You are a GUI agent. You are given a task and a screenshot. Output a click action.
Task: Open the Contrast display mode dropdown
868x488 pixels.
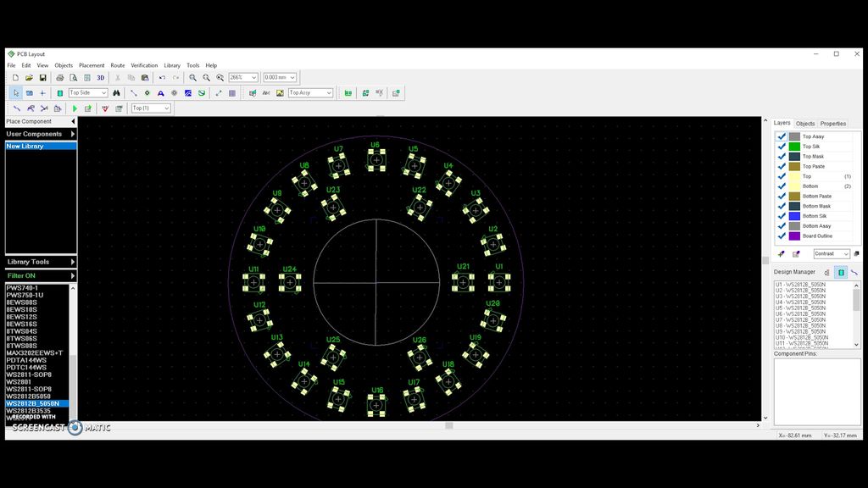[831, 253]
